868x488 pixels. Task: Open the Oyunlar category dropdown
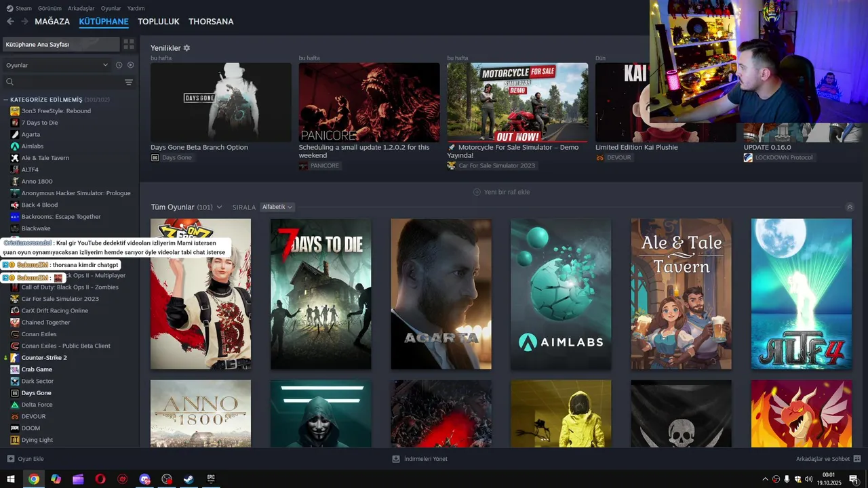tap(57, 65)
